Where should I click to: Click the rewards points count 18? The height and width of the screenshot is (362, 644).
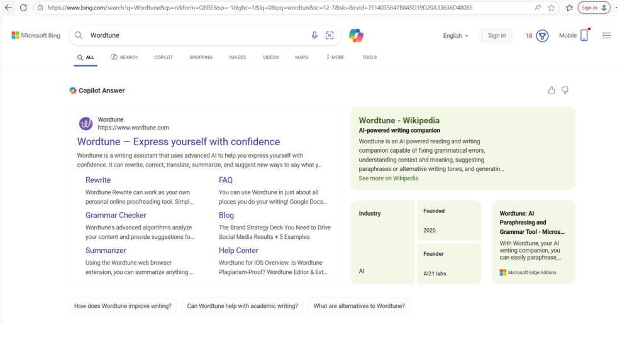tap(529, 36)
